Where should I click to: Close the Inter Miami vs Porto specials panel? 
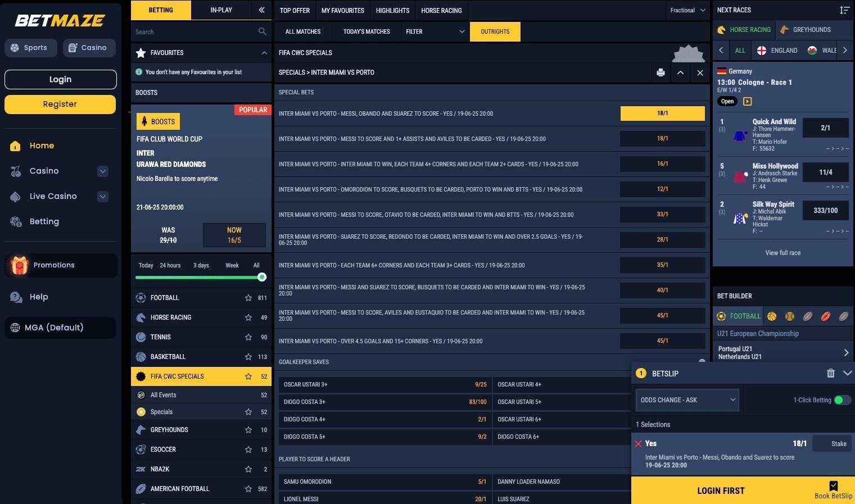tap(700, 72)
